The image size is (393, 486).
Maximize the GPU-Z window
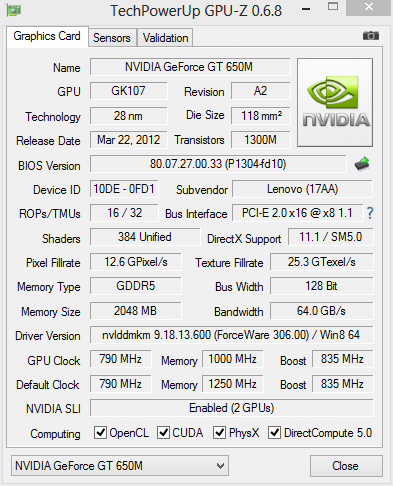[333, 7]
